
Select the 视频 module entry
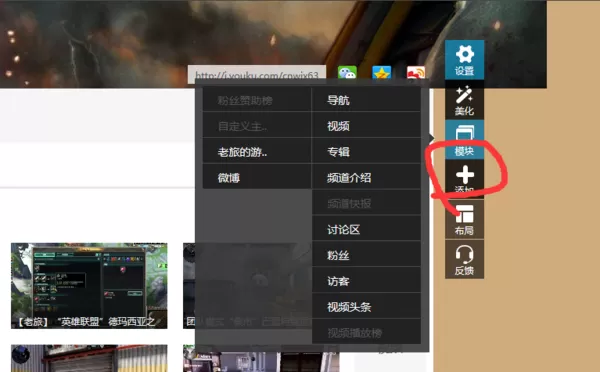coord(366,126)
